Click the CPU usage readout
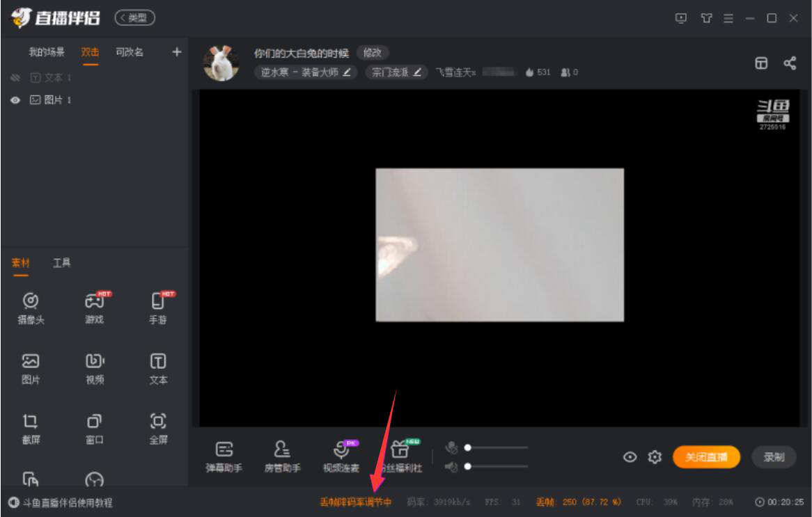The height and width of the screenshot is (517, 812). tap(657, 502)
